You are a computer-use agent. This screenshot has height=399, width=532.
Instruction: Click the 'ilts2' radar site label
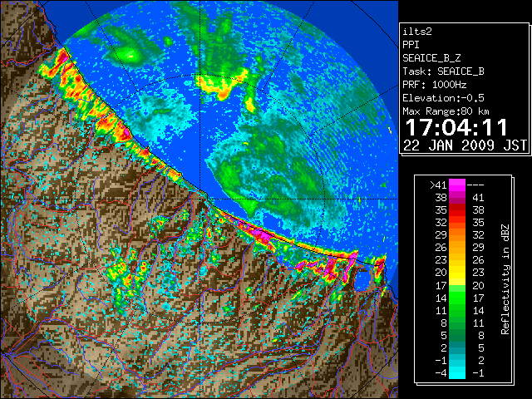(x=417, y=32)
